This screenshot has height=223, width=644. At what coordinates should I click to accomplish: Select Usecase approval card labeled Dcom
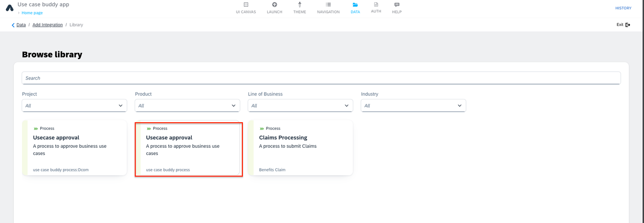[x=75, y=148]
